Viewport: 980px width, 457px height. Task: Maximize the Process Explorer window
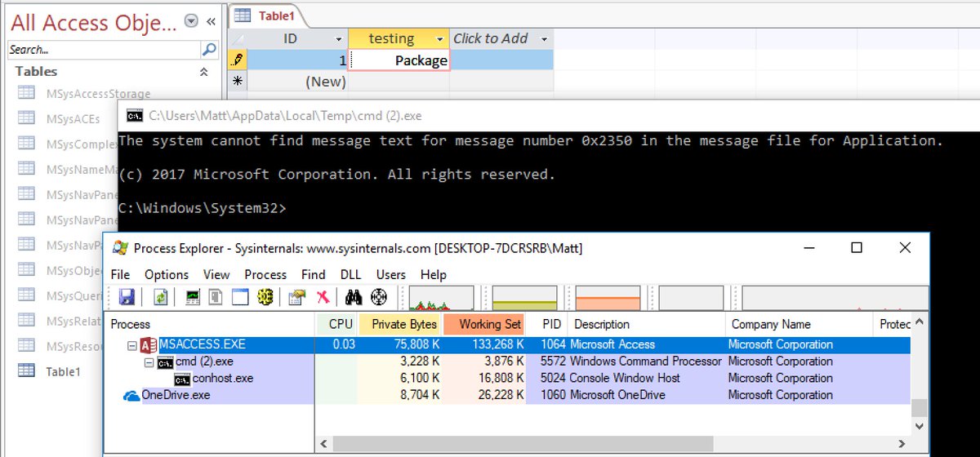click(857, 248)
